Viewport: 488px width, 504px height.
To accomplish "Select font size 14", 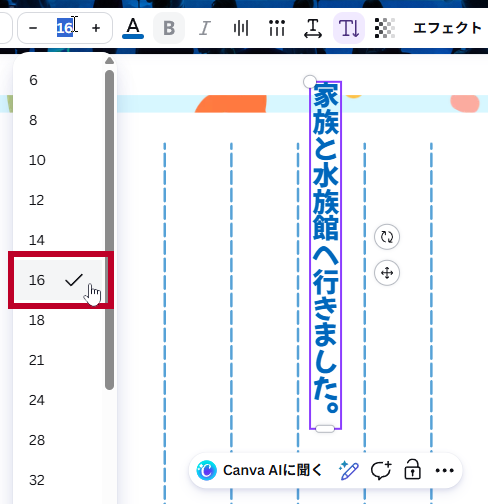I will pos(59,240).
